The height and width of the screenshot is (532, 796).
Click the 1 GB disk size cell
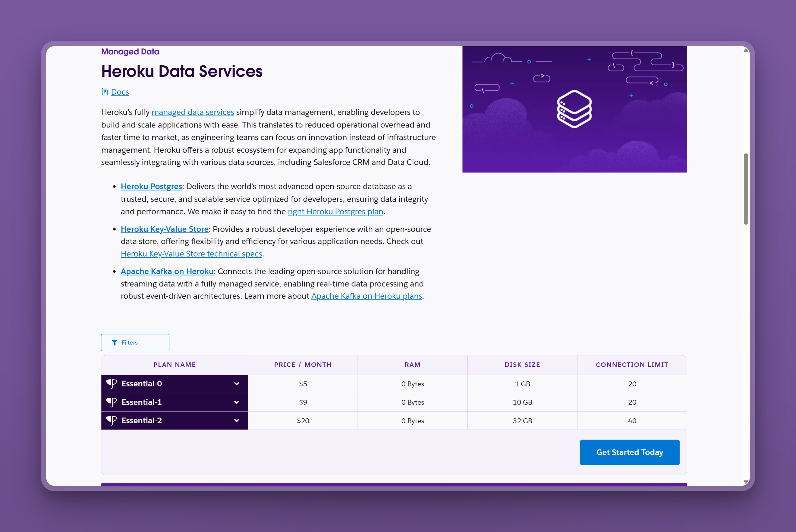(522, 384)
